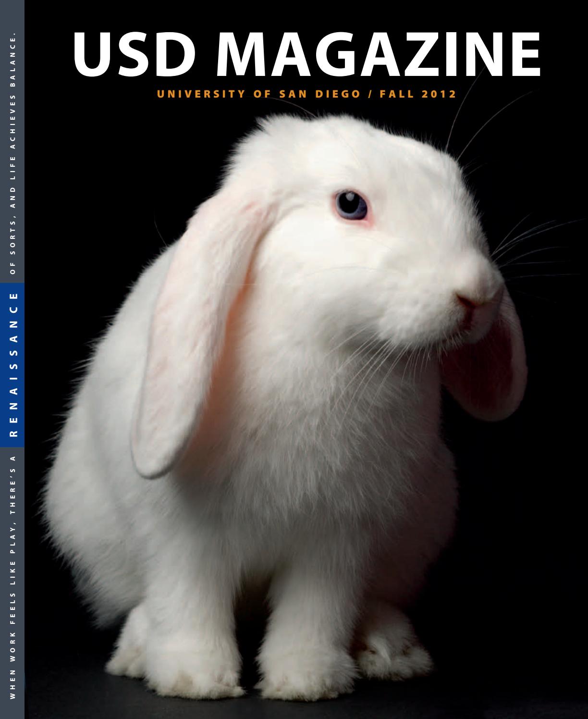Click the rabbit's blue eye
Viewport: 588px width, 719px height.
(351, 204)
